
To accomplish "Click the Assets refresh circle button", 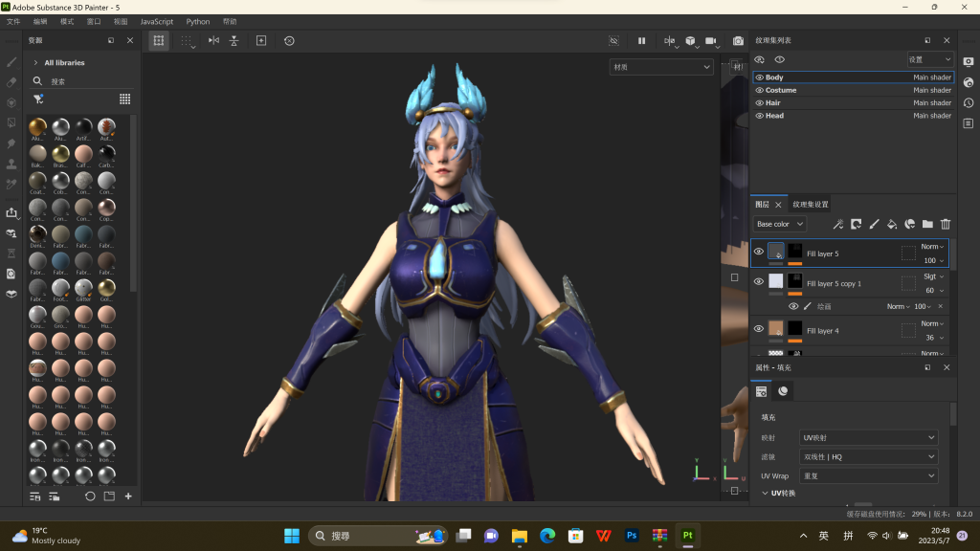I will pyautogui.click(x=90, y=496).
